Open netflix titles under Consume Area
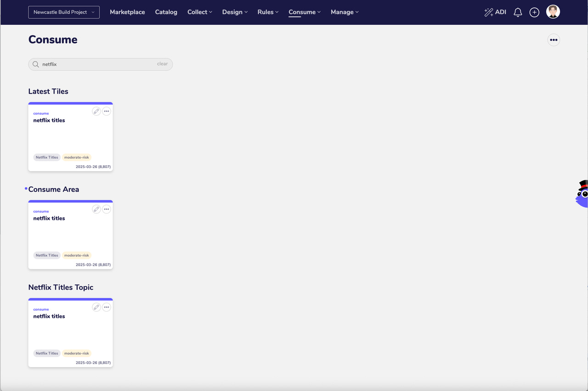 click(x=49, y=218)
